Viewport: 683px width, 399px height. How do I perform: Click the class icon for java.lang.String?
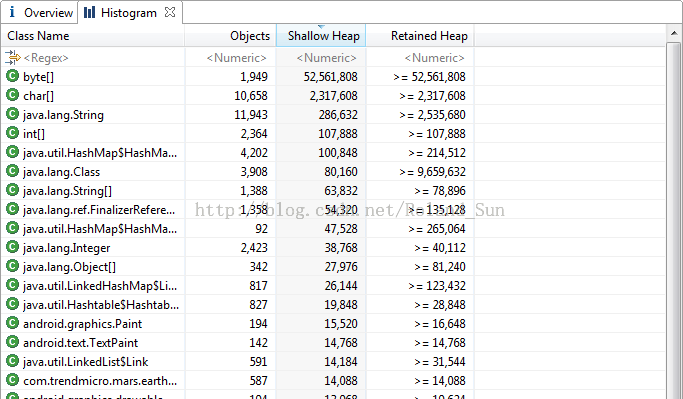point(13,114)
